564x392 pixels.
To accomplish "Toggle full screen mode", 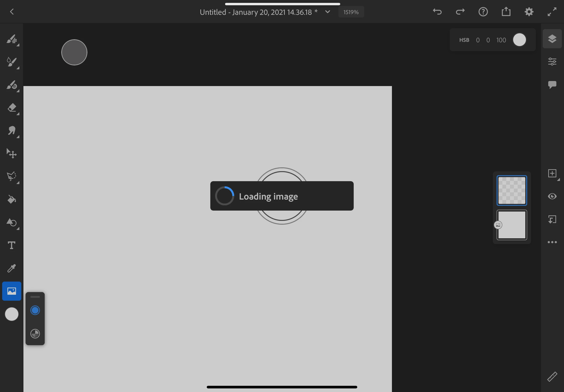I will [552, 12].
